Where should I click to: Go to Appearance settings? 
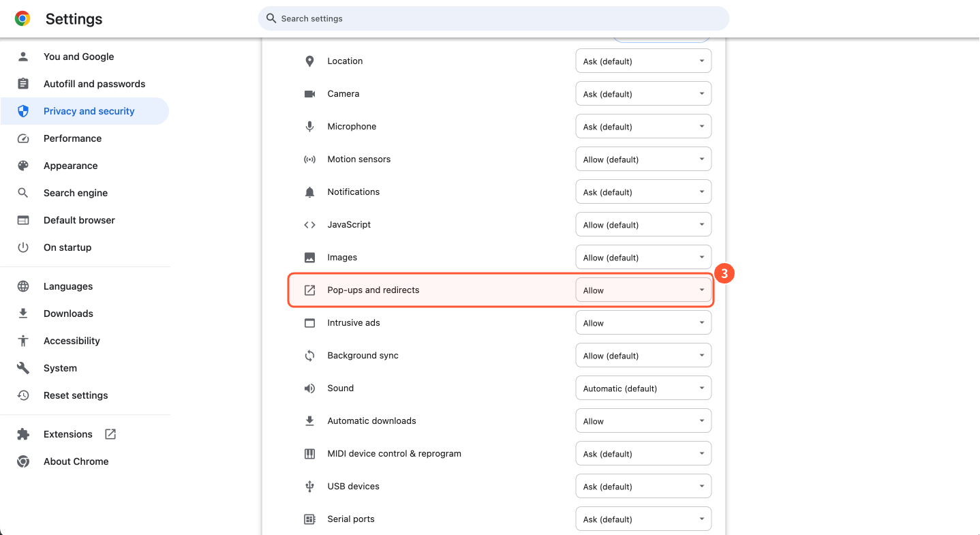[70, 166]
